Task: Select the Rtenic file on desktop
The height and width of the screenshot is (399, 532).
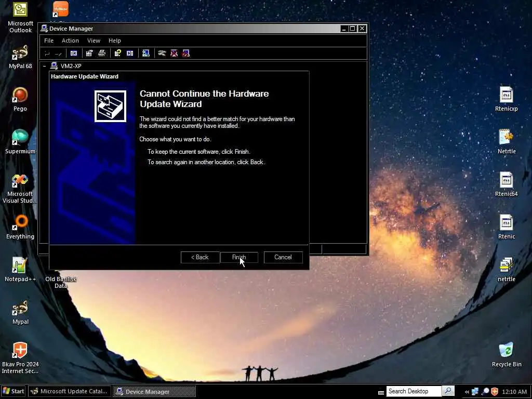Action: pos(506,227)
